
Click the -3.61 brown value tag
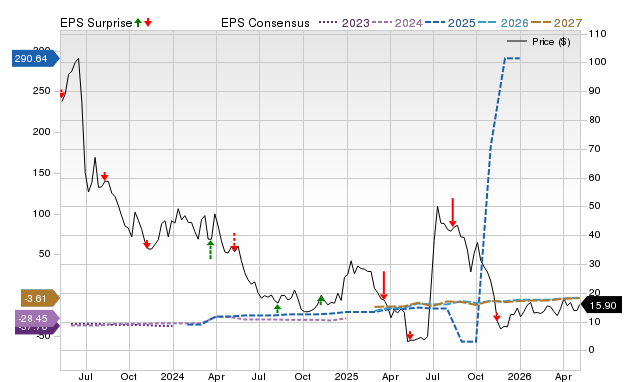click(x=40, y=299)
